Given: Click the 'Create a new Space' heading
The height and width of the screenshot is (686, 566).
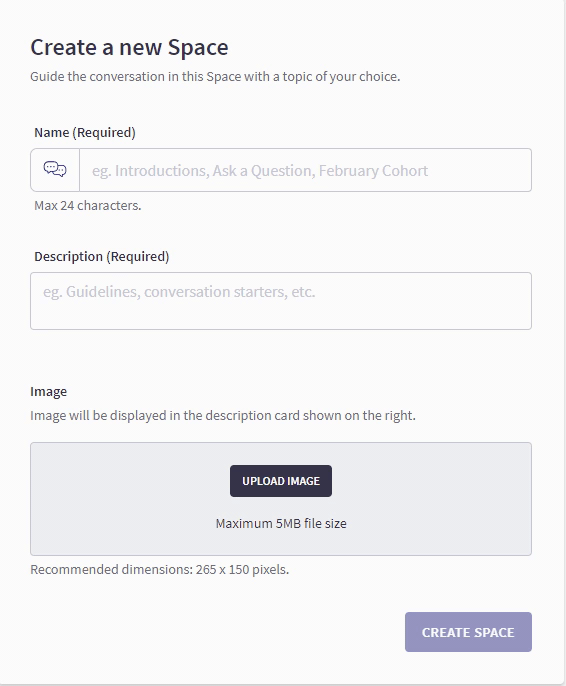Looking at the screenshot, I should point(129,47).
